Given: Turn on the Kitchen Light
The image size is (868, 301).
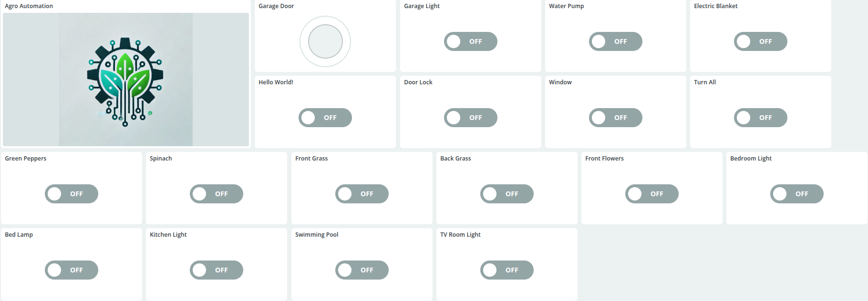Looking at the screenshot, I should point(217,270).
